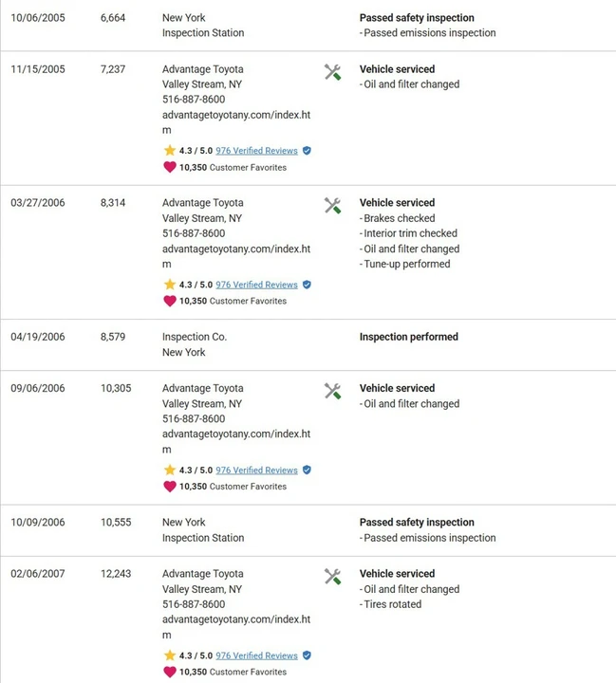This screenshot has height=683, width=616.
Task: Click the 10/06/2005 date cell
Action: coord(38,18)
